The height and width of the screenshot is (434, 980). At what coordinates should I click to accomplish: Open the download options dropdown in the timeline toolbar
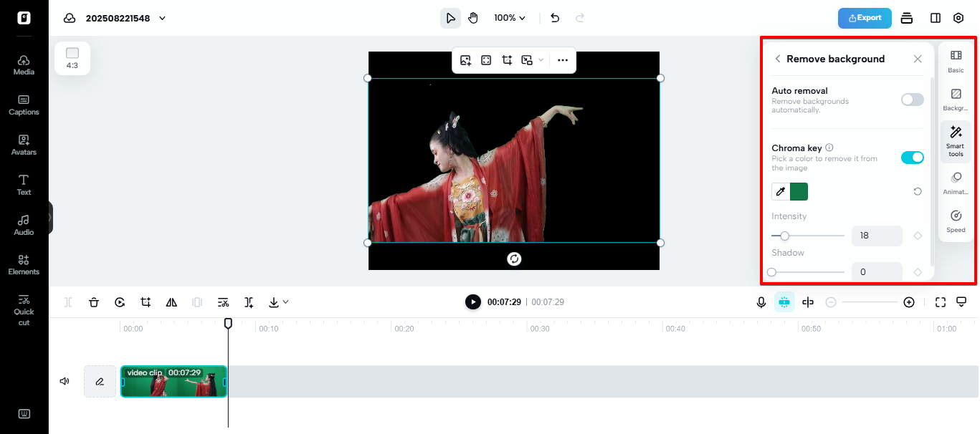(285, 302)
